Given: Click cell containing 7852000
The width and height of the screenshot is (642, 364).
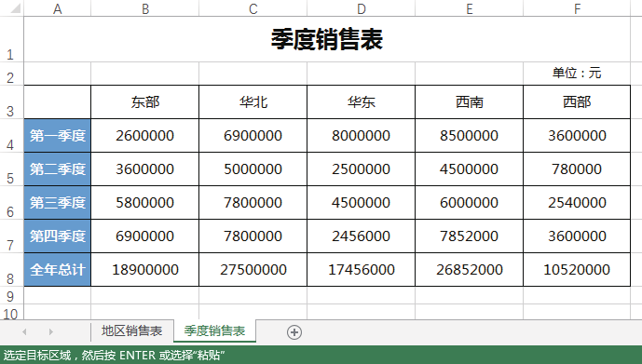Looking at the screenshot, I should [x=470, y=236].
